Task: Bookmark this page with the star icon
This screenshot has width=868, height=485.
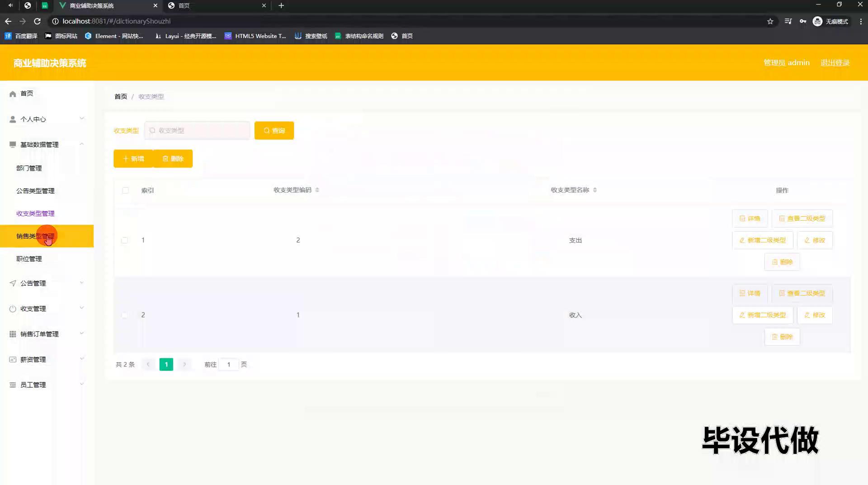Action: tap(770, 21)
